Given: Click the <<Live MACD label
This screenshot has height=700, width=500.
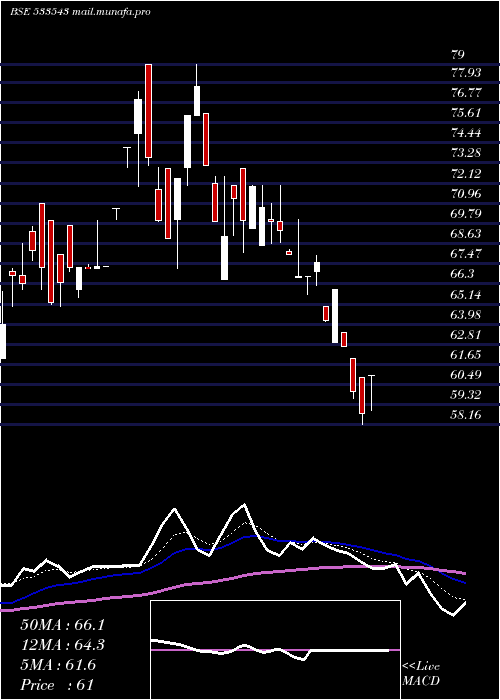Looking at the screenshot, I should [421, 674].
